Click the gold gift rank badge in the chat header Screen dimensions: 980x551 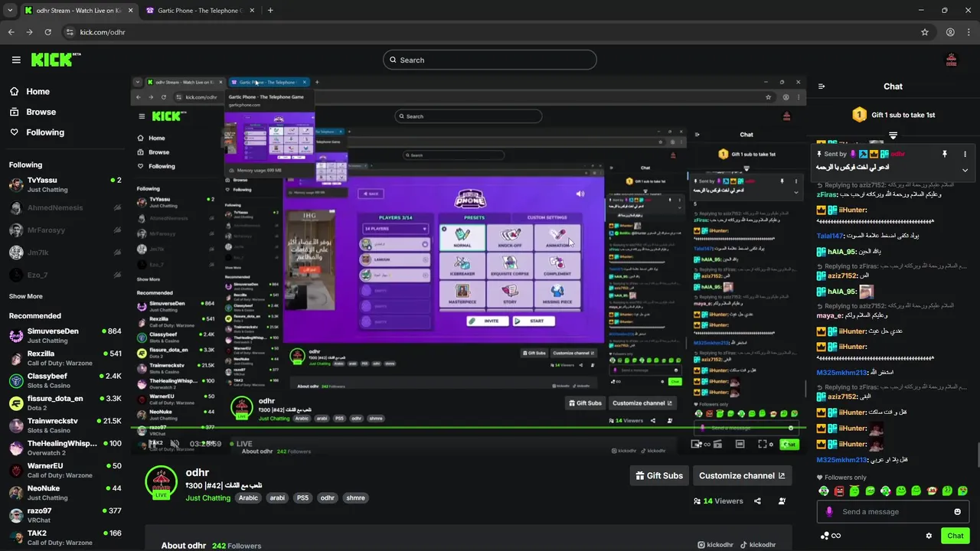pyautogui.click(x=859, y=115)
